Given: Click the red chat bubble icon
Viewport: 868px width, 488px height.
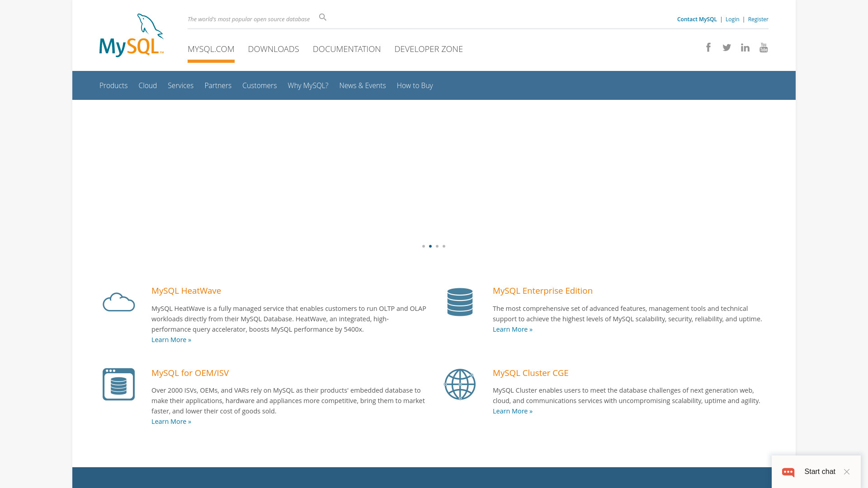Looking at the screenshot, I should 788,472.
